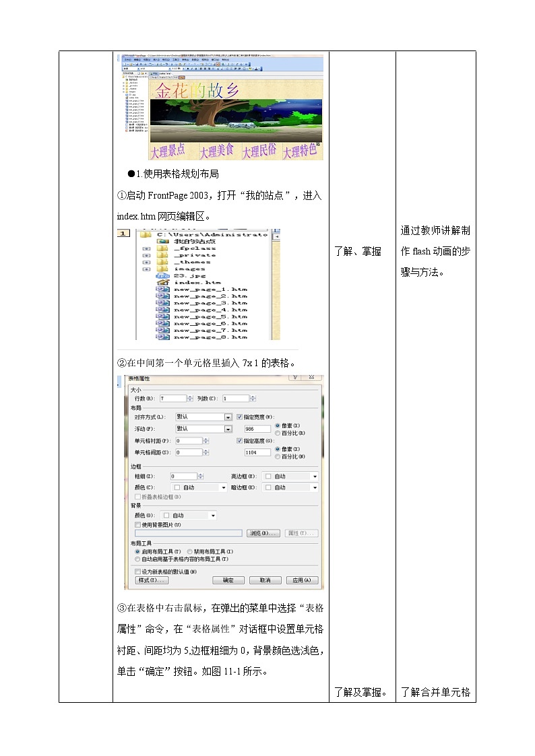This screenshot has width=535, height=756.
Task: Expand the _fpclass folder node
Action: 146,249
